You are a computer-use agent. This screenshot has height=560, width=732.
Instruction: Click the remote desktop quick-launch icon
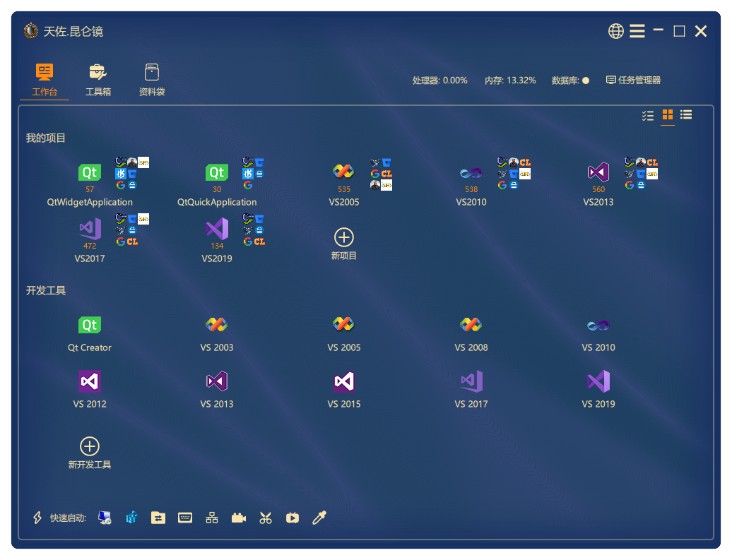pos(105,518)
